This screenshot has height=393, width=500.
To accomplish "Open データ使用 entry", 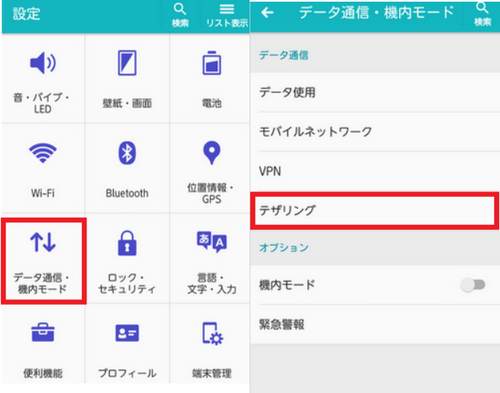I will click(375, 92).
